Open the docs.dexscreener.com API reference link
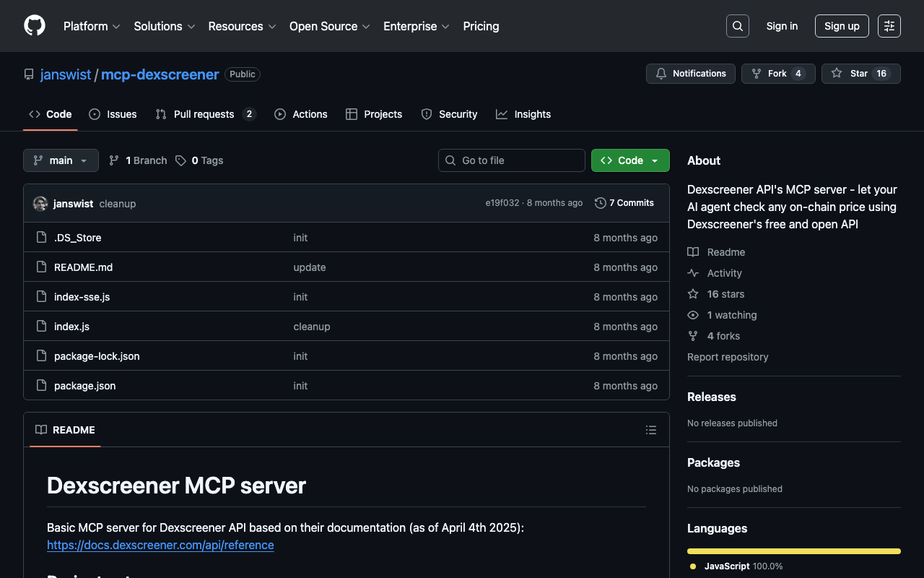 pyautogui.click(x=160, y=545)
